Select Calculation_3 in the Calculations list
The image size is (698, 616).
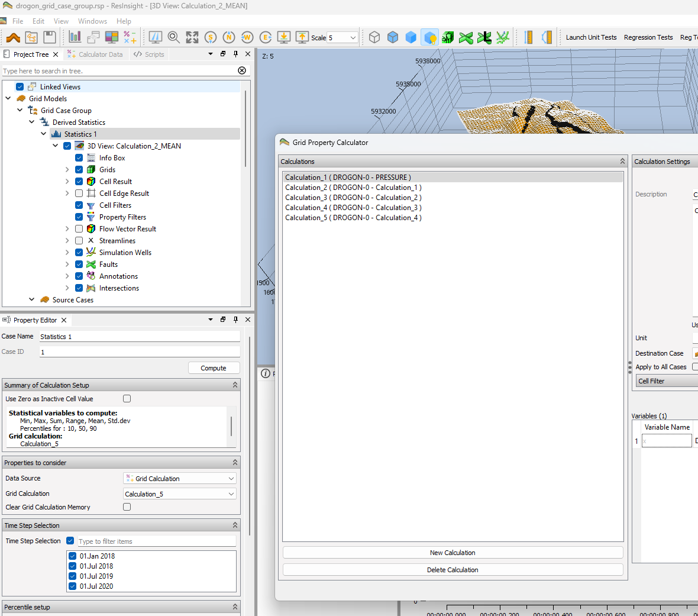(353, 197)
